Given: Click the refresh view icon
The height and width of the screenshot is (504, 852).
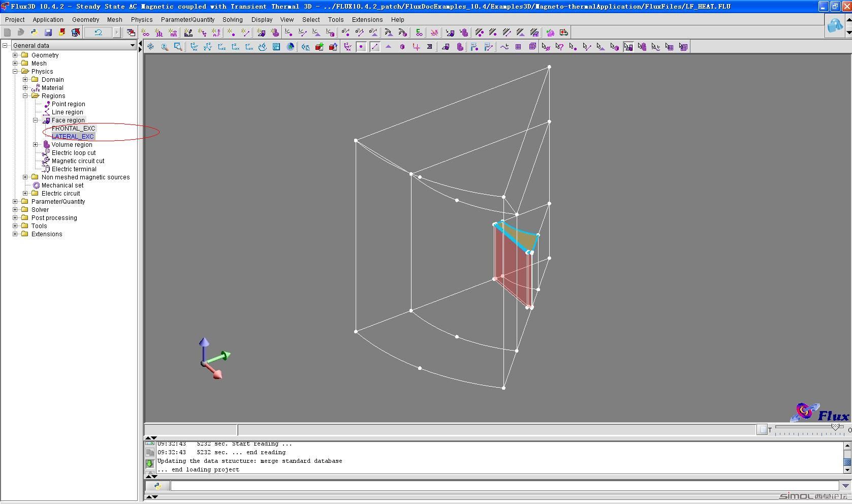Looking at the screenshot, I should [150, 47].
